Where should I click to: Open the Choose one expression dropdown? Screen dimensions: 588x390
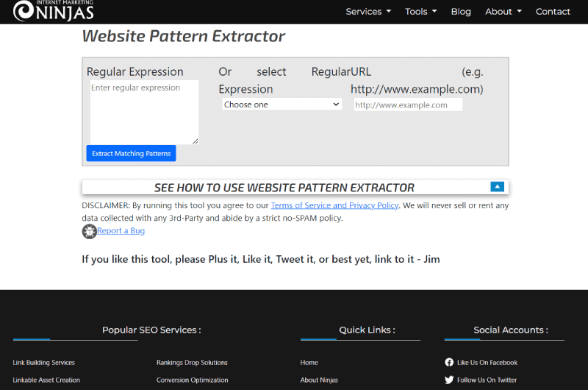tap(282, 104)
